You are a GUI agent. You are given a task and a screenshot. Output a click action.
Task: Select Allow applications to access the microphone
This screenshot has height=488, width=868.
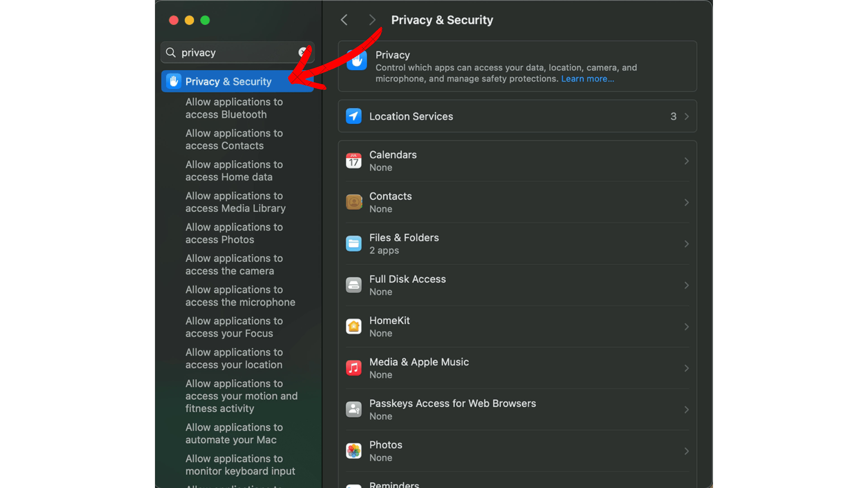pyautogui.click(x=240, y=296)
